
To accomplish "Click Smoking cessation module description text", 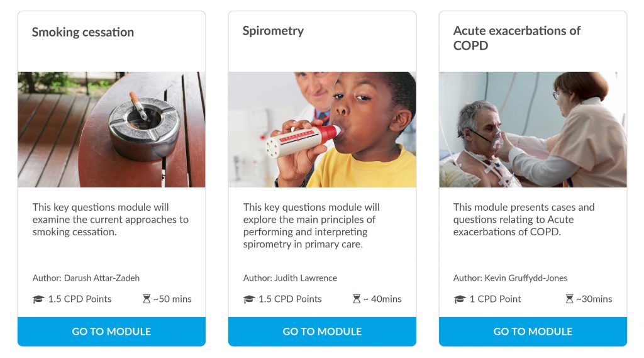I will 111,220.
